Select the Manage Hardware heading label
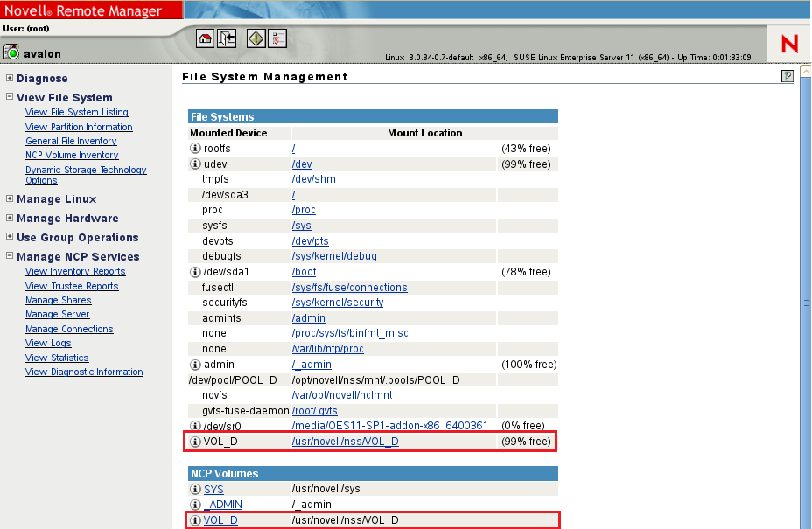This screenshot has height=529, width=812. (x=67, y=219)
